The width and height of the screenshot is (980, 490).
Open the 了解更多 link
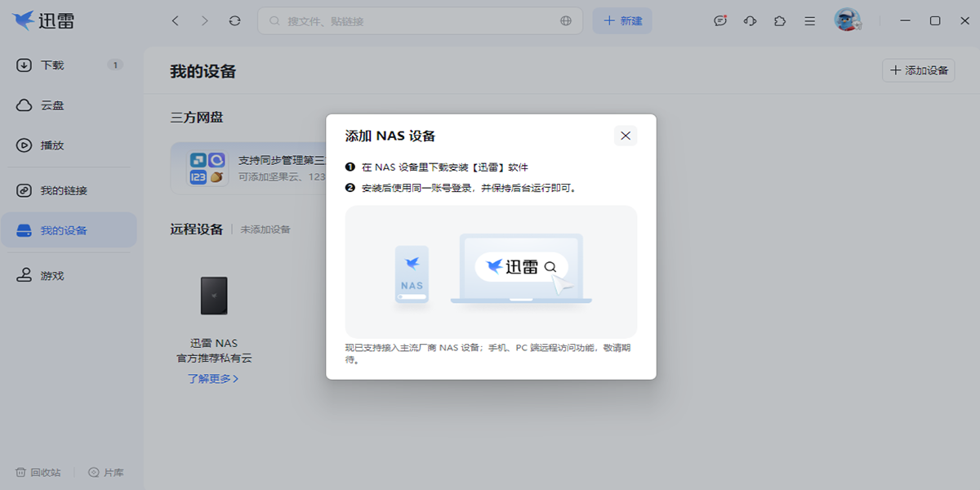213,379
